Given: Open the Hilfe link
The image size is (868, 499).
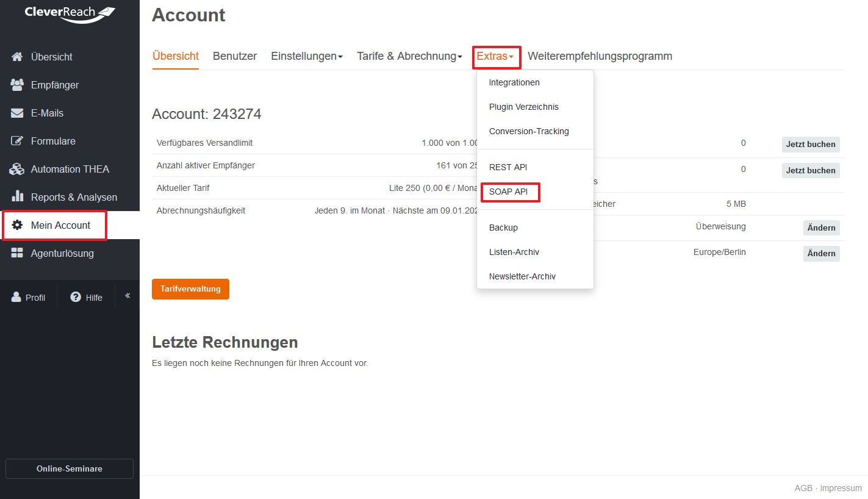Looking at the screenshot, I should pyautogui.click(x=86, y=297).
